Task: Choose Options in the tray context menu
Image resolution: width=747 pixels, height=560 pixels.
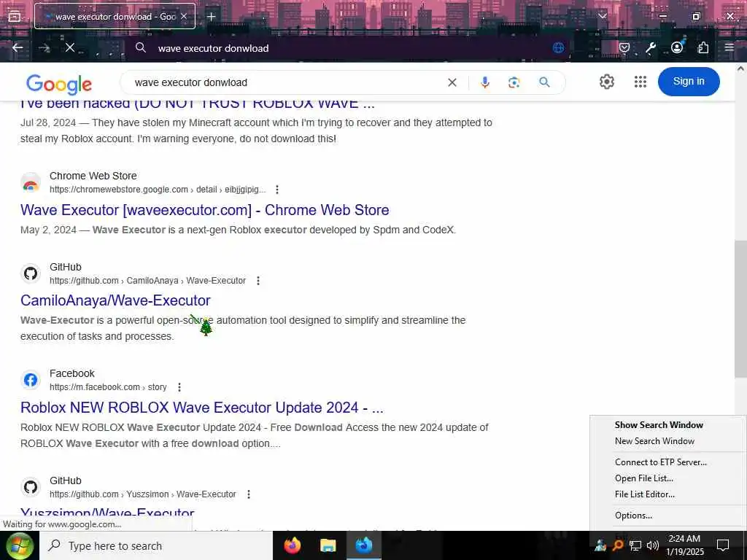Action: 633,516
